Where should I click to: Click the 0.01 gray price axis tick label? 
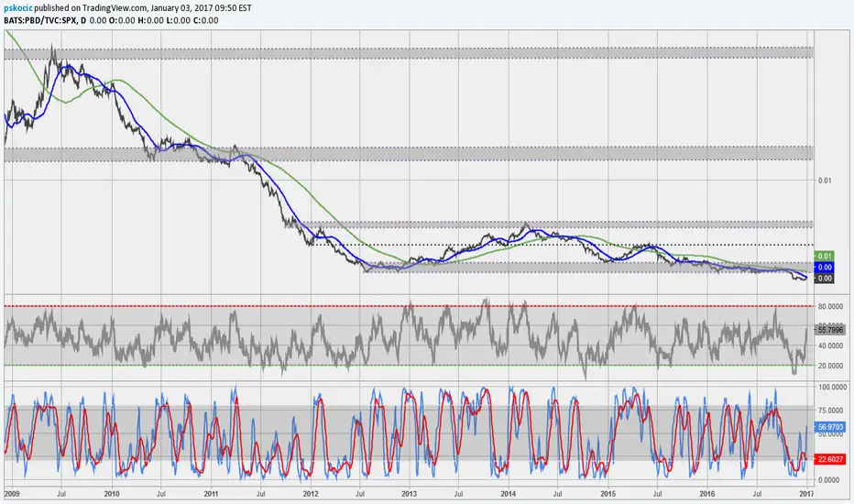825,181
